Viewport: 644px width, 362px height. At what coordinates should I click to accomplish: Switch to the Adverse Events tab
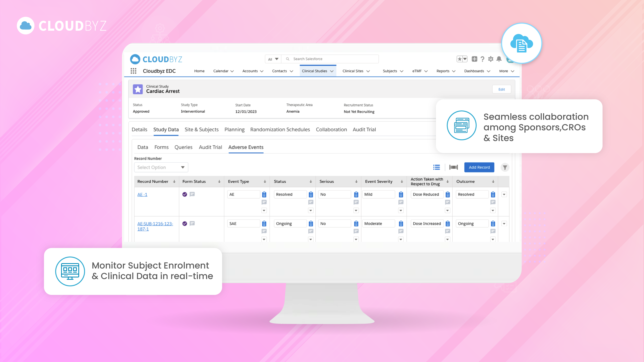point(246,147)
